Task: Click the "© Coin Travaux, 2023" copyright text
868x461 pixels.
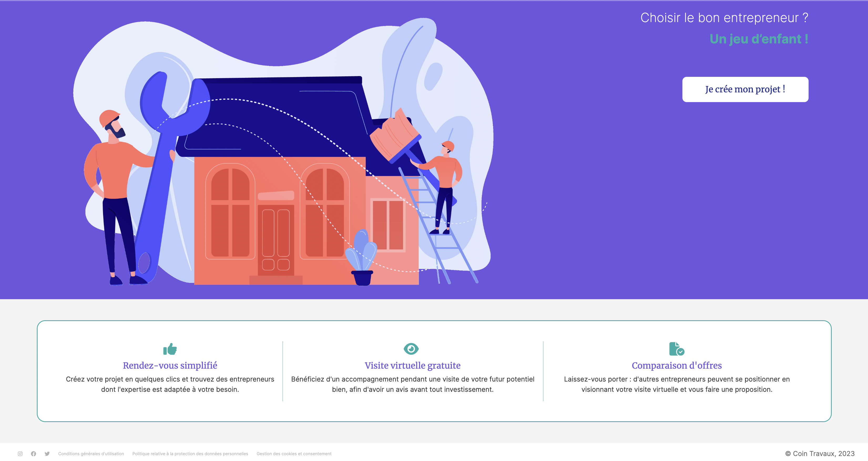Action: coord(819,454)
